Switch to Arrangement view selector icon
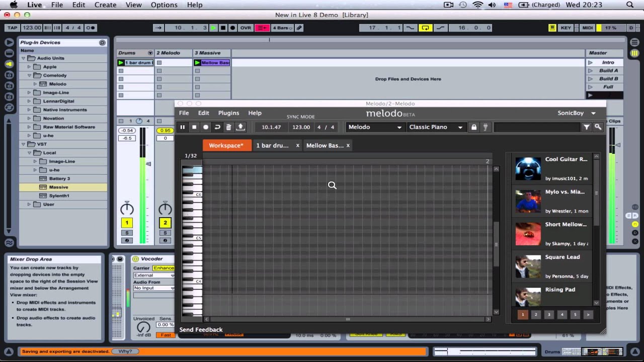The image size is (644, 362). pyautogui.click(x=634, y=43)
